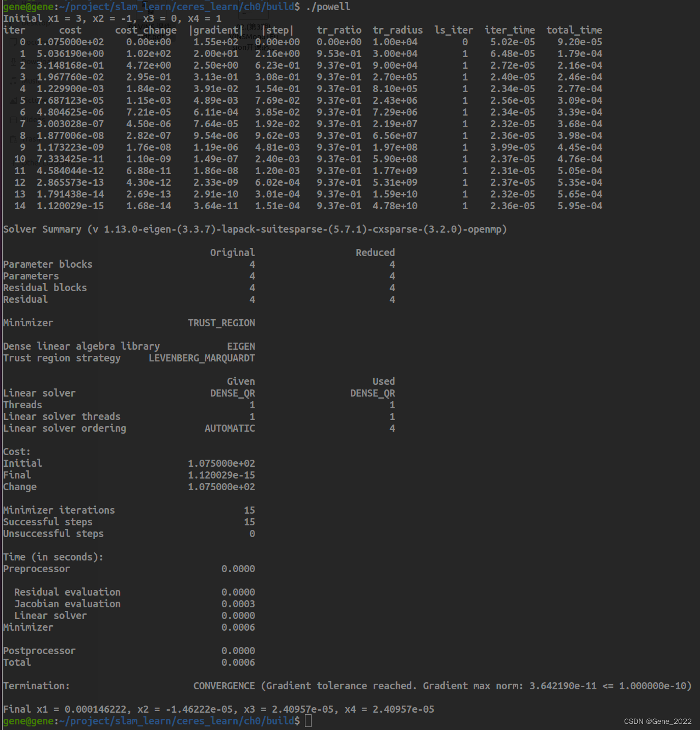The width and height of the screenshot is (700, 730).
Task: Select the TRUST_REGION minimizer value
Action: click(221, 322)
